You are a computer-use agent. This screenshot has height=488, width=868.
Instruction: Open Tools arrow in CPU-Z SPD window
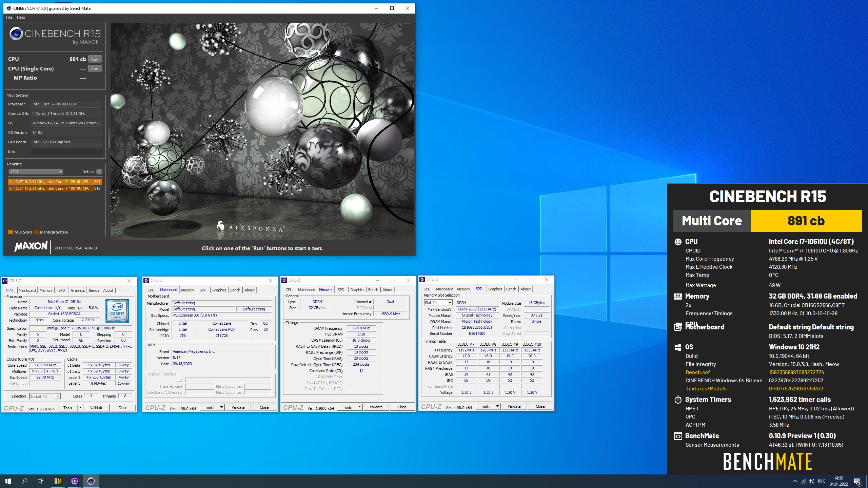[x=498, y=406]
